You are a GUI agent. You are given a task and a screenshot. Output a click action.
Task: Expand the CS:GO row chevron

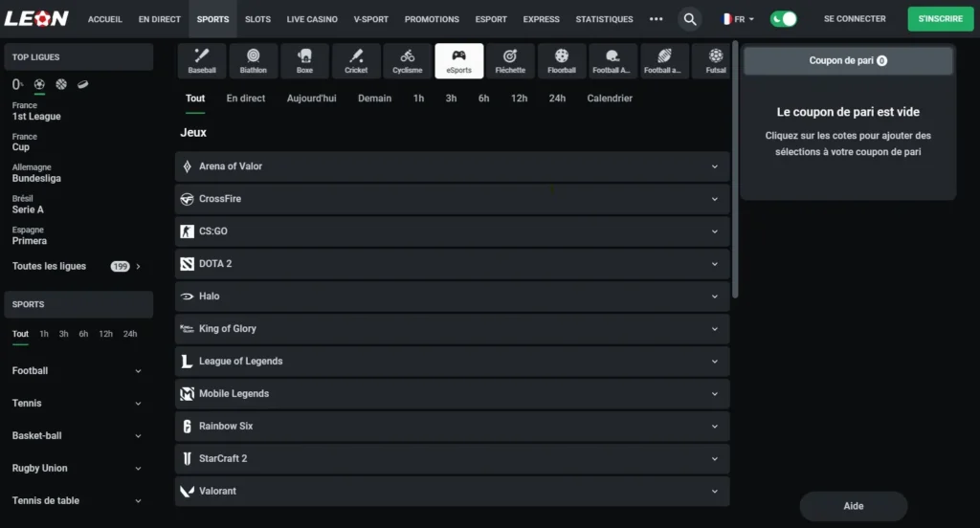[x=714, y=231]
